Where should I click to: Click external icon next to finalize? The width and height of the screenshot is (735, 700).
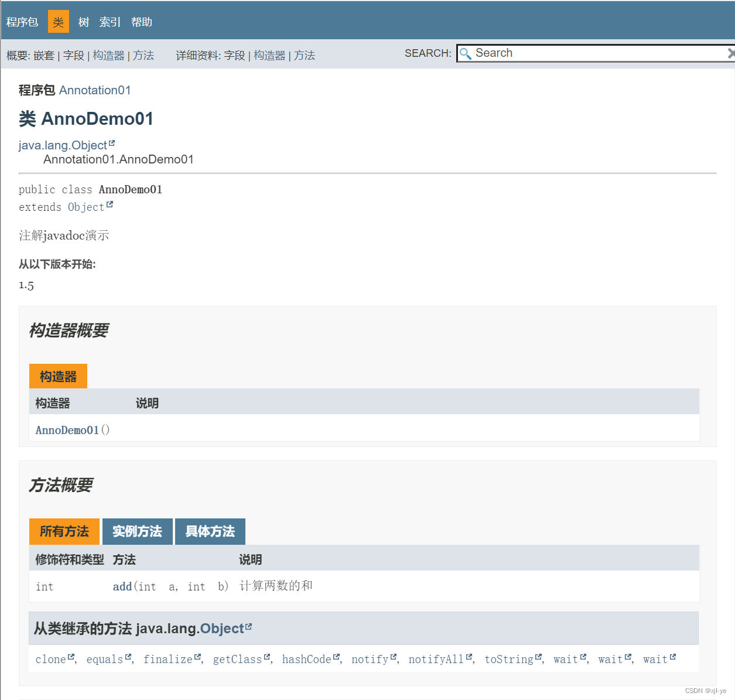coord(197,657)
